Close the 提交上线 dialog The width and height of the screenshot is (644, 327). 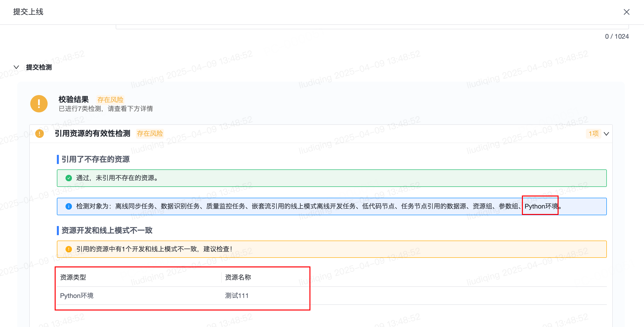tap(626, 12)
